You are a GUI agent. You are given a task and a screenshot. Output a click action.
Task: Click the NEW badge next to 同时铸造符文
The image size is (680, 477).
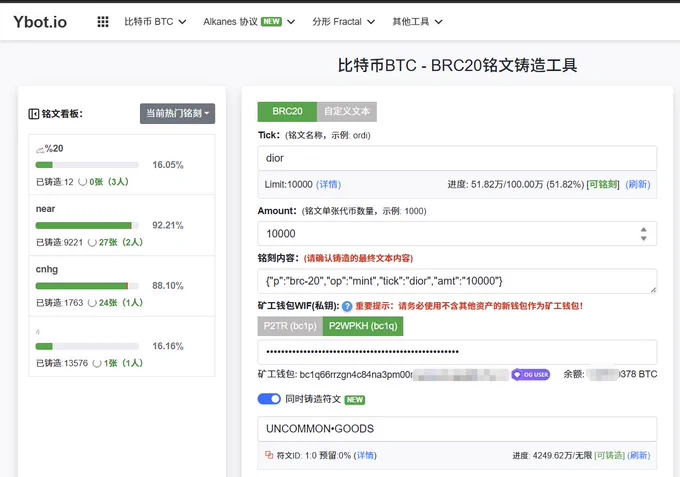pyautogui.click(x=355, y=400)
